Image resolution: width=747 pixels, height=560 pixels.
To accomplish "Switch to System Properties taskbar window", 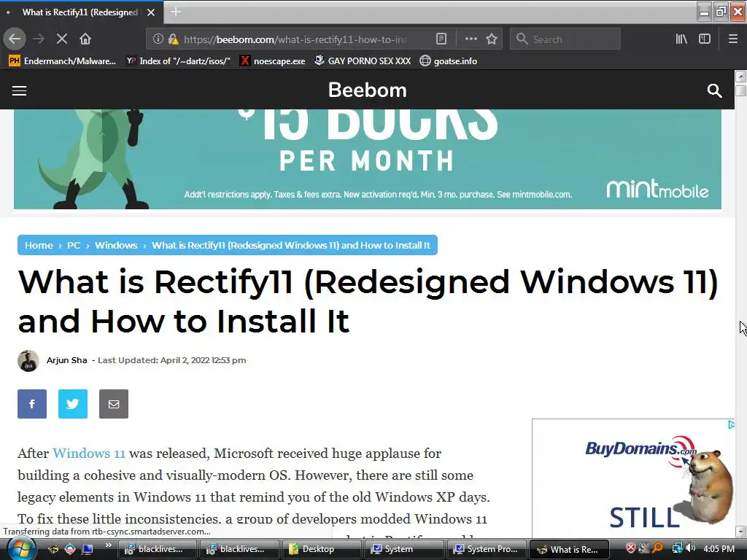I will pyautogui.click(x=487, y=549).
